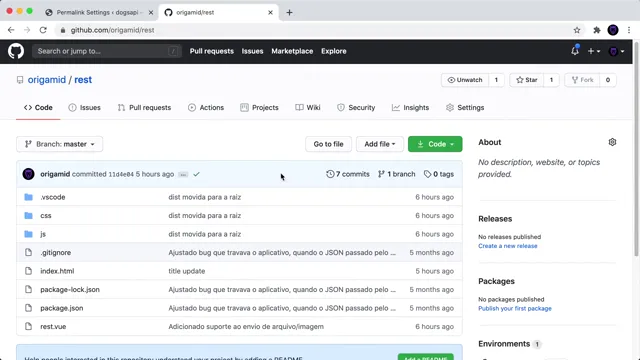The width and height of the screenshot is (640, 360).
Task: Open the Security tab
Action: [x=356, y=108]
